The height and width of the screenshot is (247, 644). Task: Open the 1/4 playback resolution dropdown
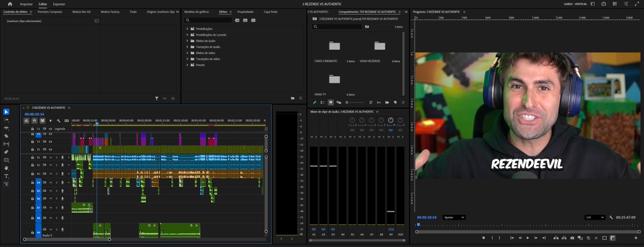595,217
